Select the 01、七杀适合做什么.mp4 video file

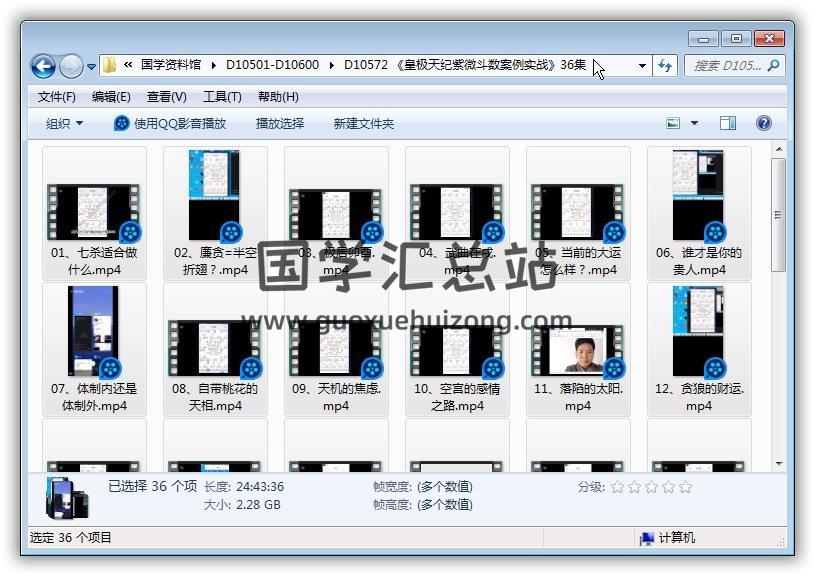94,213
